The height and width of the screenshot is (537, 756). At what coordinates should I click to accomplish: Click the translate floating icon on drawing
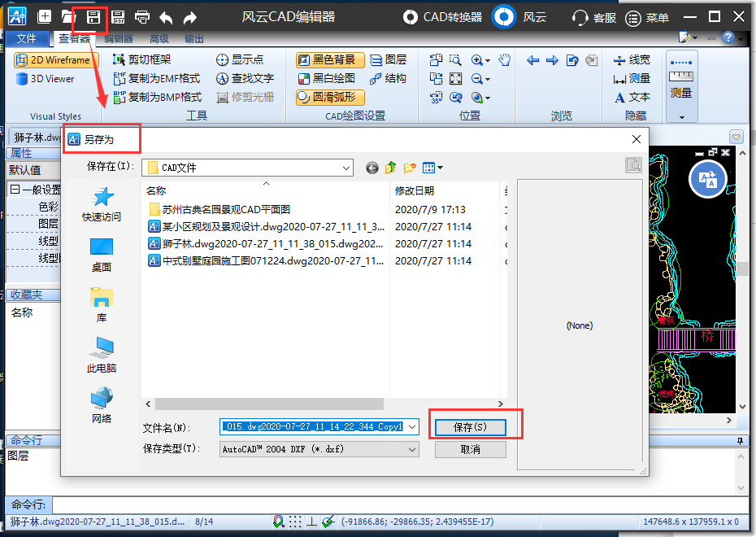click(x=707, y=180)
